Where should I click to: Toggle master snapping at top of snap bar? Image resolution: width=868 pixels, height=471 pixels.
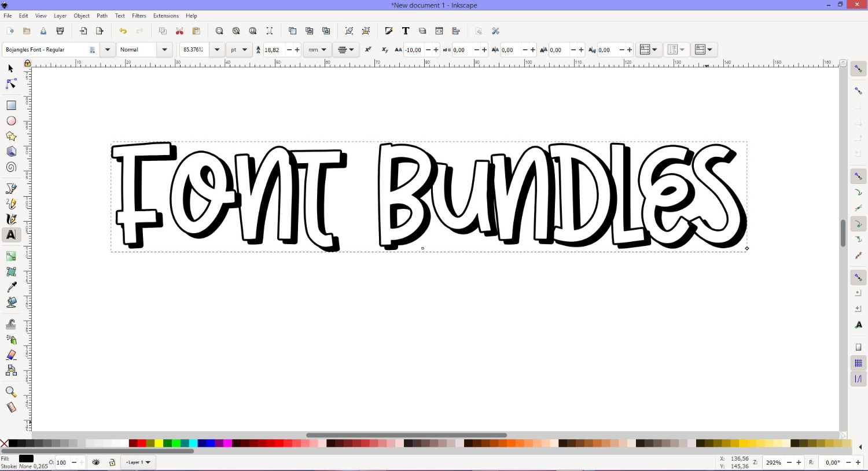[858, 69]
